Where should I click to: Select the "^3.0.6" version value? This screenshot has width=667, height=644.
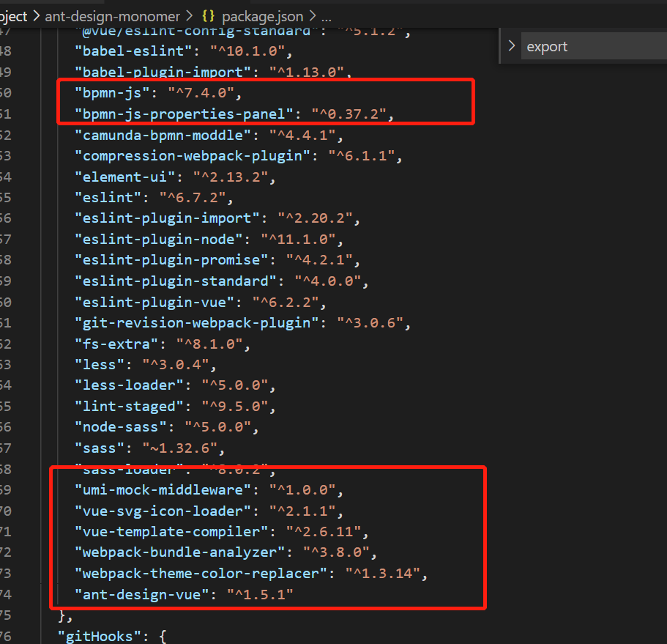click(x=370, y=323)
